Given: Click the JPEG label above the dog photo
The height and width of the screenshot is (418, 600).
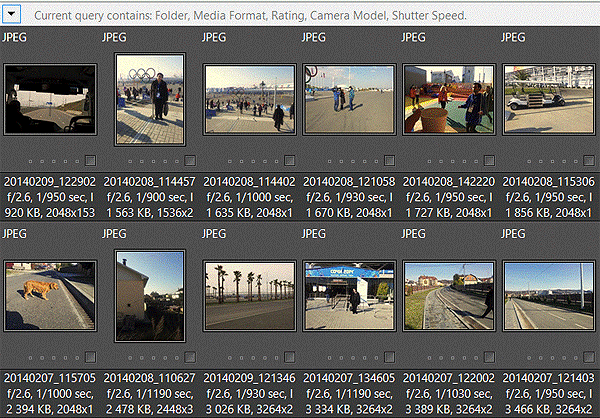Looking at the screenshot, I should click(x=17, y=233).
